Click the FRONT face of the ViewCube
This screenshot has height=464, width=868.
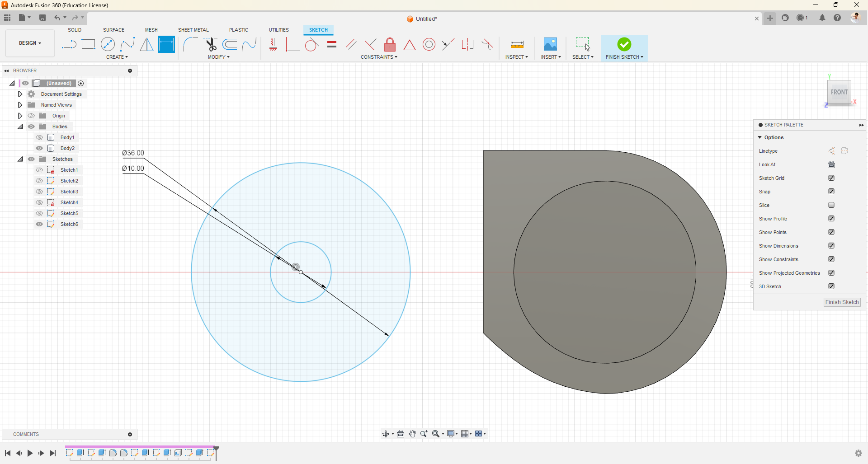point(839,92)
